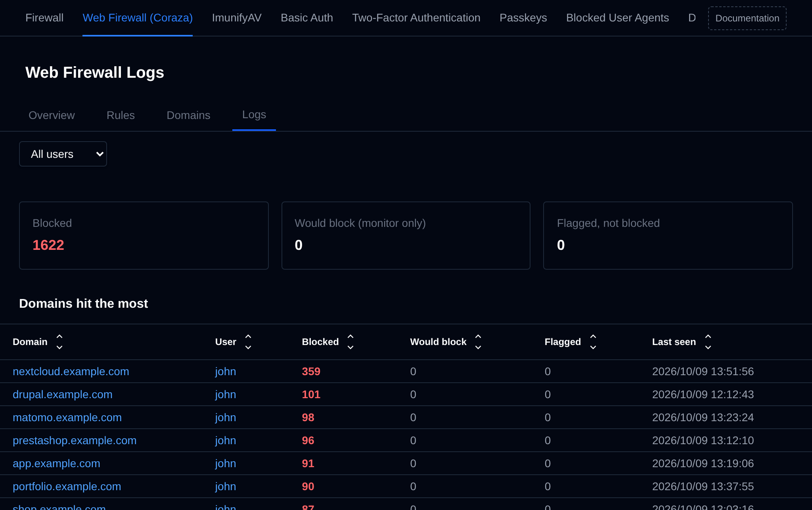
Task: Click the truncated D tab
Action: [692, 18]
